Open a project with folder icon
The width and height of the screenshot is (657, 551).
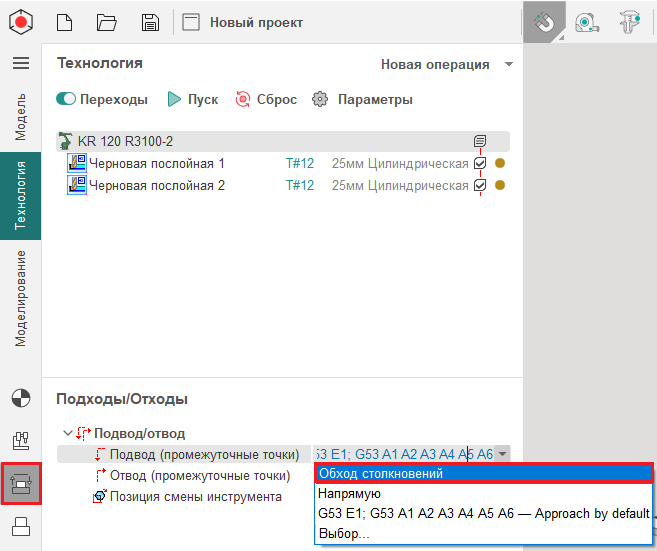(x=107, y=22)
